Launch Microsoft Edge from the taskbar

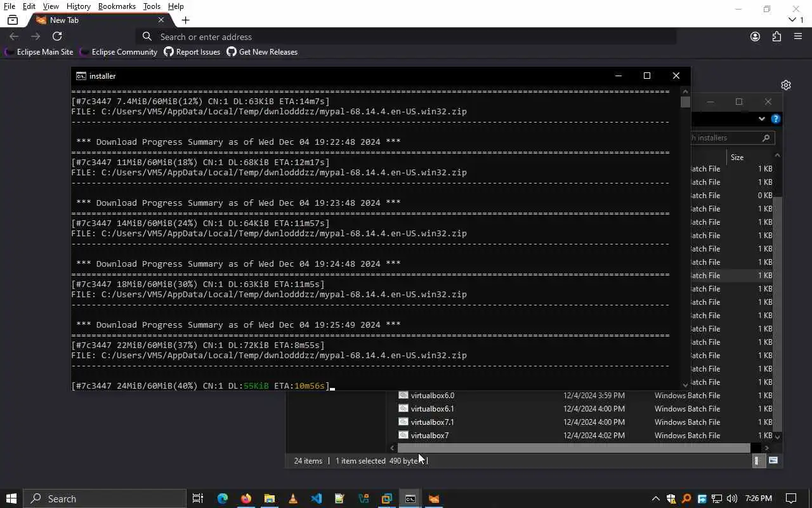pyautogui.click(x=223, y=498)
